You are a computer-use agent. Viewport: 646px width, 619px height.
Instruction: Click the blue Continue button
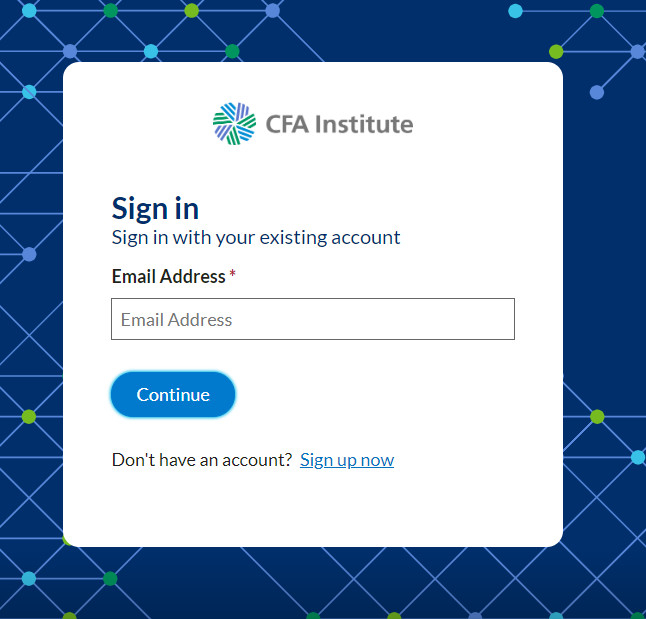(x=173, y=394)
